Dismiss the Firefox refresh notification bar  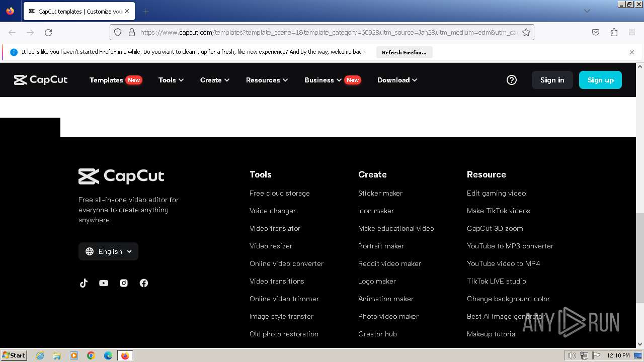coord(632,52)
